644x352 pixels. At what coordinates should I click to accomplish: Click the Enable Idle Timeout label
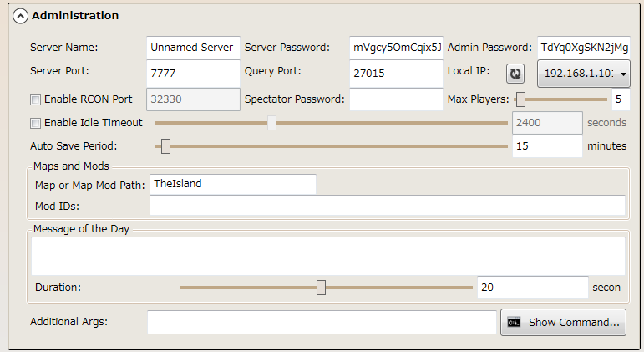(x=94, y=123)
